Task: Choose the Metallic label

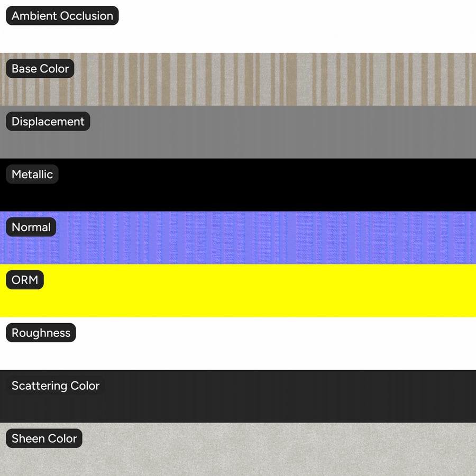Action: point(32,174)
